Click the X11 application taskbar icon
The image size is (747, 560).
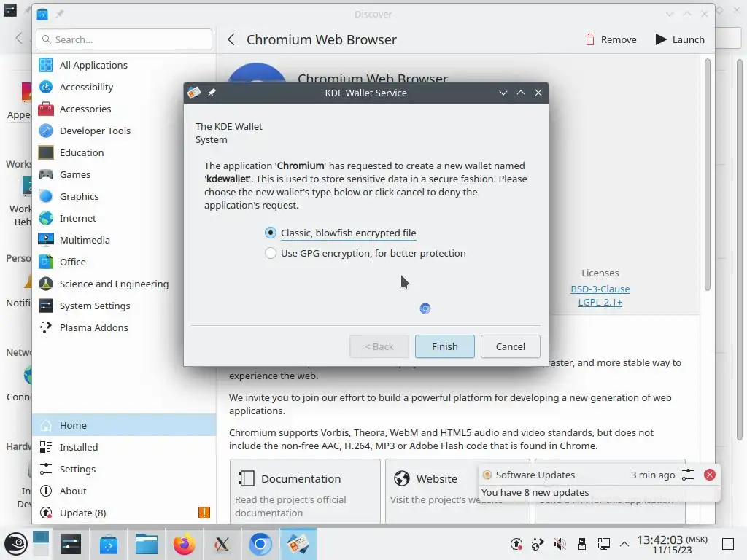222,544
